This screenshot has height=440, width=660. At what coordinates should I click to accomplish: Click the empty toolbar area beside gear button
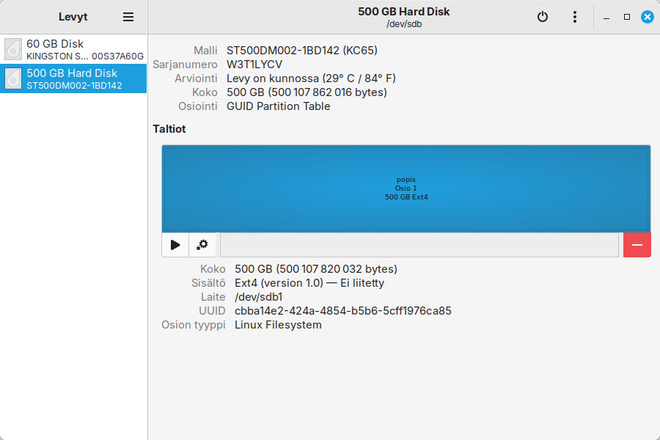pyautogui.click(x=419, y=245)
